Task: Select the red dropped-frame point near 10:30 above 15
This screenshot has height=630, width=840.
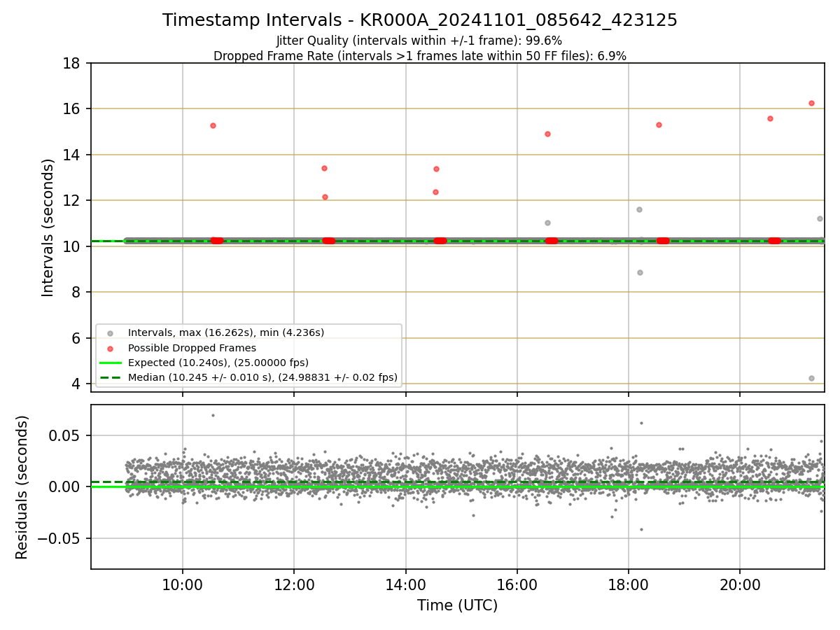Action: pos(213,125)
